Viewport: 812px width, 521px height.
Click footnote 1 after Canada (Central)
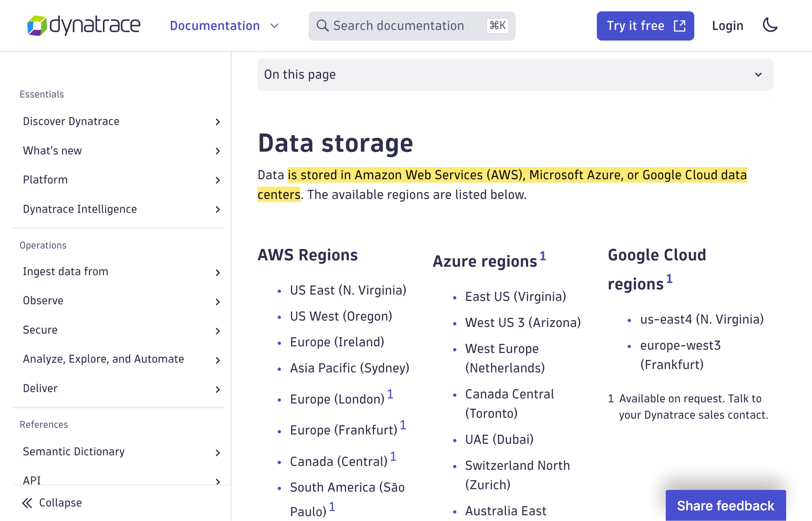pos(393,457)
